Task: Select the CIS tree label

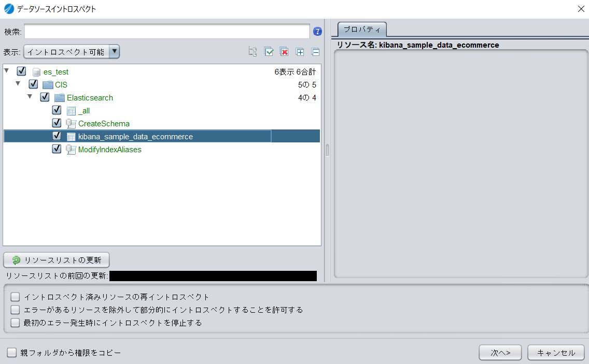Action: pos(61,85)
